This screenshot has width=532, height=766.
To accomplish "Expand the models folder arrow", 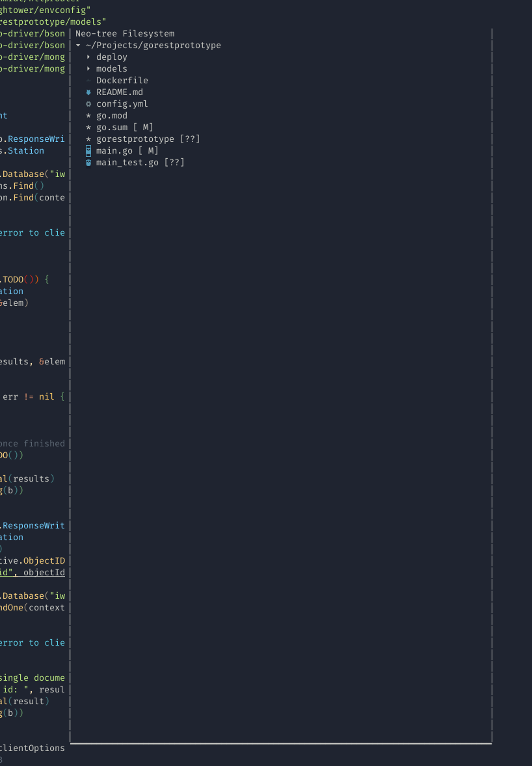I will pos(88,69).
